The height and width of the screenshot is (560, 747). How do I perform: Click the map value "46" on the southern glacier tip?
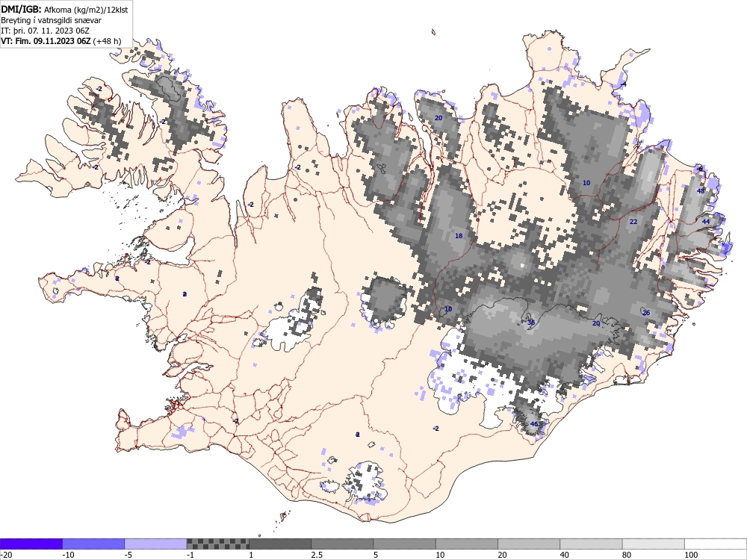pyautogui.click(x=533, y=424)
